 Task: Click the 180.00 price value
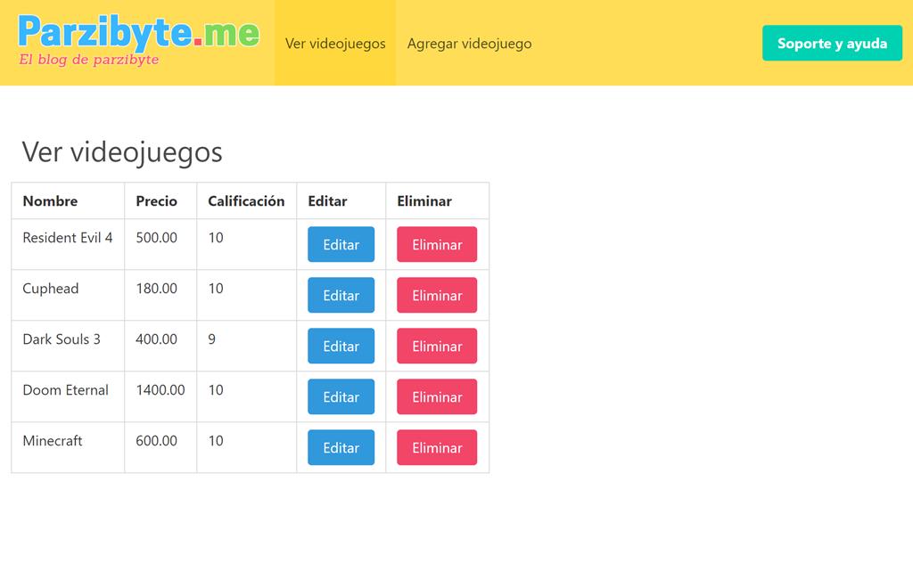(157, 289)
